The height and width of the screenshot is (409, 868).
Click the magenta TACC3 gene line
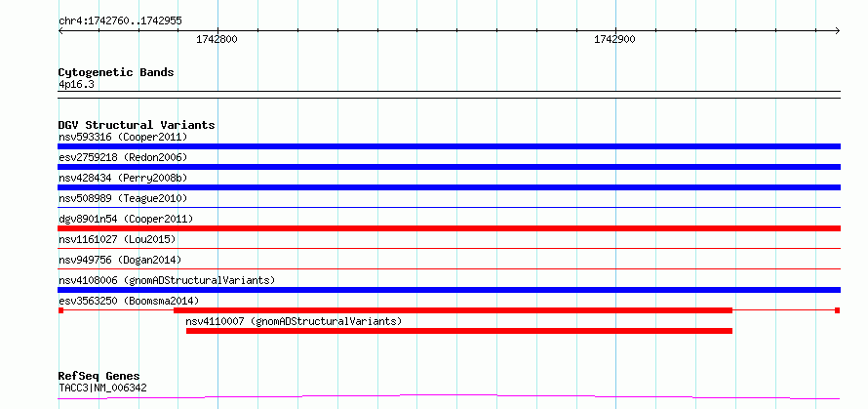click(x=449, y=397)
